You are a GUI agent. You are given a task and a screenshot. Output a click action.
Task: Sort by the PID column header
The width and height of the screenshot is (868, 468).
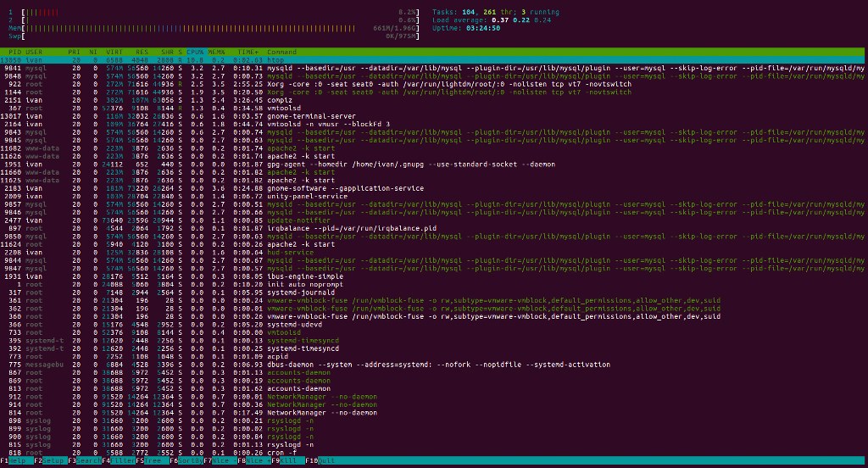pos(15,52)
